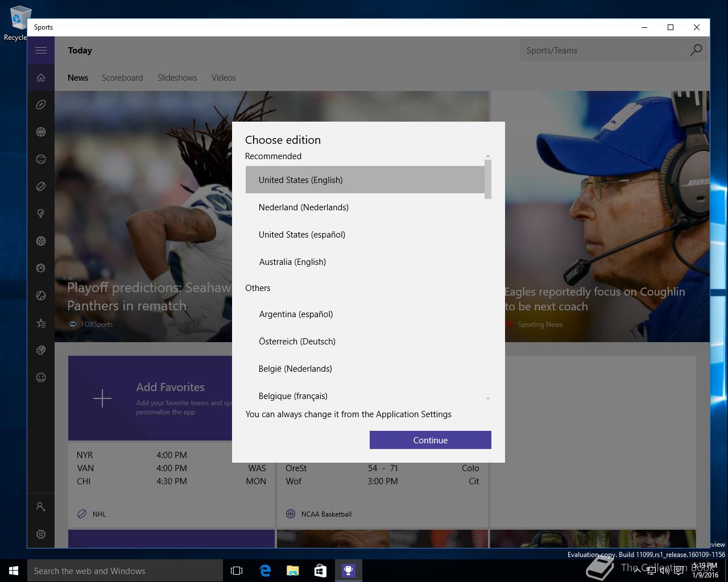Screen dimensions: 728x582
Task: Open the tennis ball icon in sidebar
Action: point(41,296)
